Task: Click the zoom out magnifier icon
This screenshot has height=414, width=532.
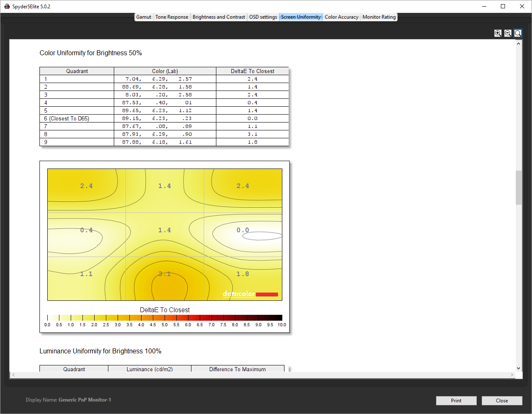Action: (508, 33)
